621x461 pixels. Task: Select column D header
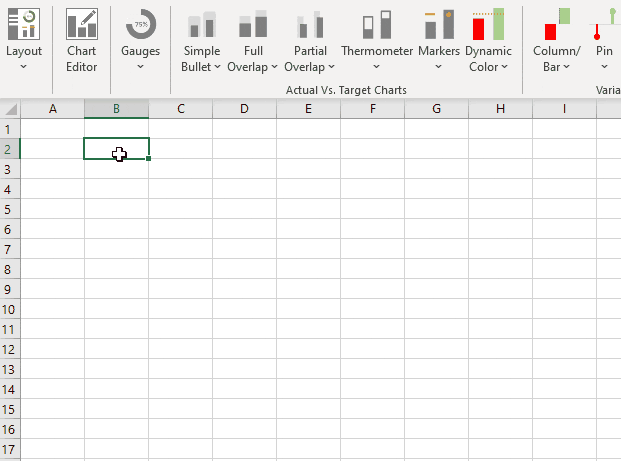244,108
